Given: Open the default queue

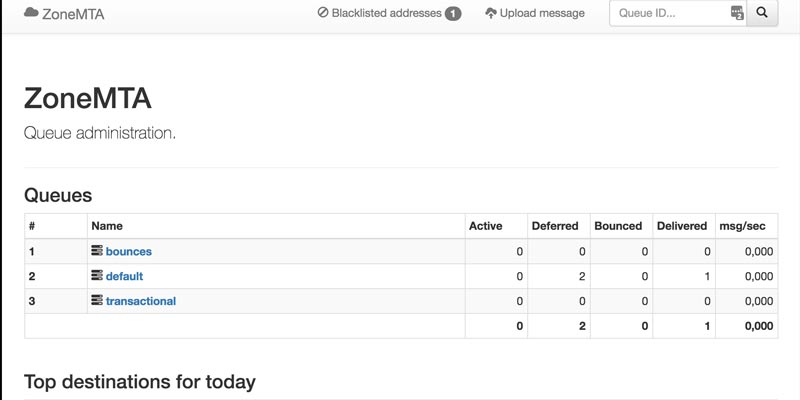Looking at the screenshot, I should coord(126,276).
